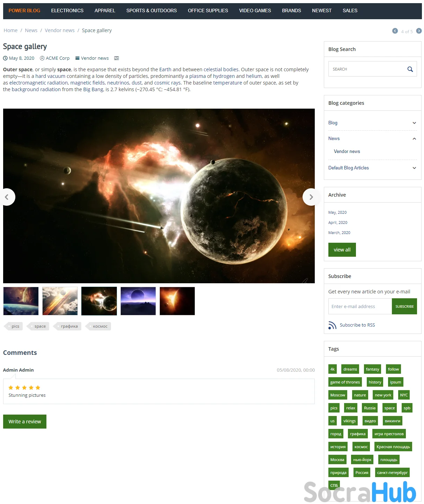Click the view all archive button

click(342, 250)
